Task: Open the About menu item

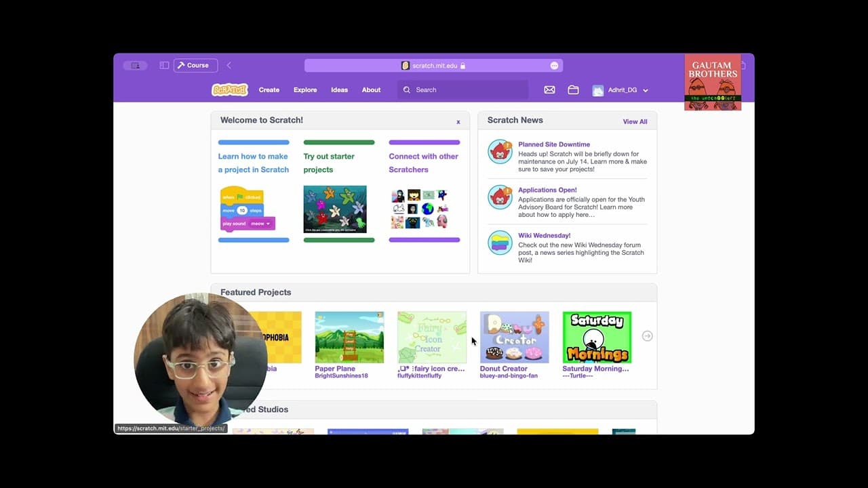Action: (371, 89)
